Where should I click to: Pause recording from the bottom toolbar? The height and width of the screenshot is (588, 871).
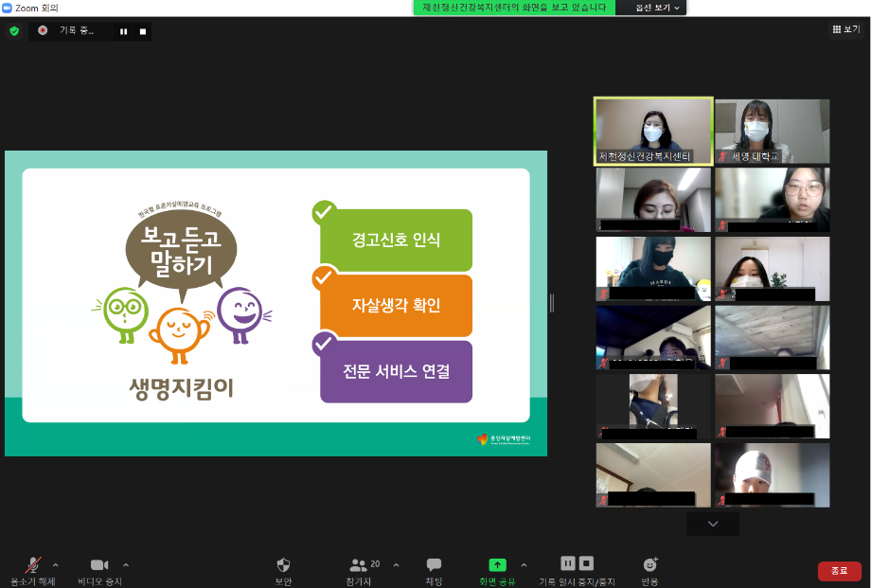pyautogui.click(x=568, y=563)
